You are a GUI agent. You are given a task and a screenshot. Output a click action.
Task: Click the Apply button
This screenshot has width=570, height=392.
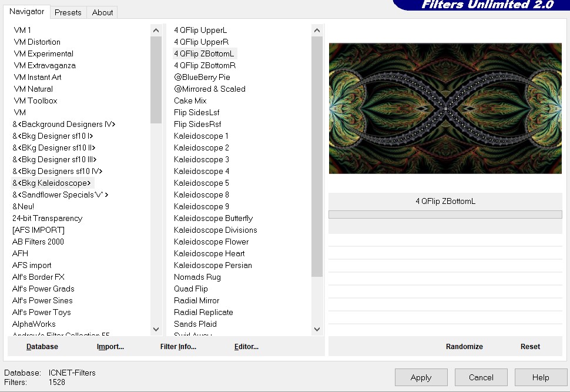coord(421,377)
